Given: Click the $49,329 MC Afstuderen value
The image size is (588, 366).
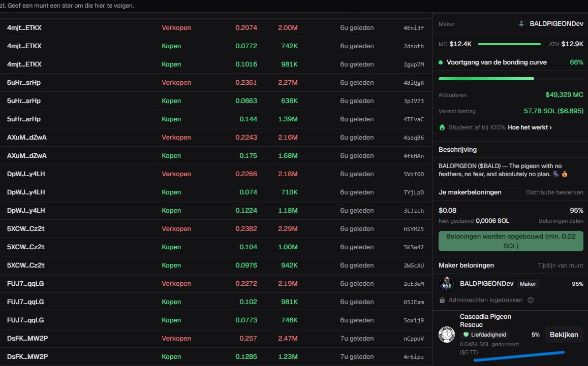Looking at the screenshot, I should pyautogui.click(x=565, y=95).
